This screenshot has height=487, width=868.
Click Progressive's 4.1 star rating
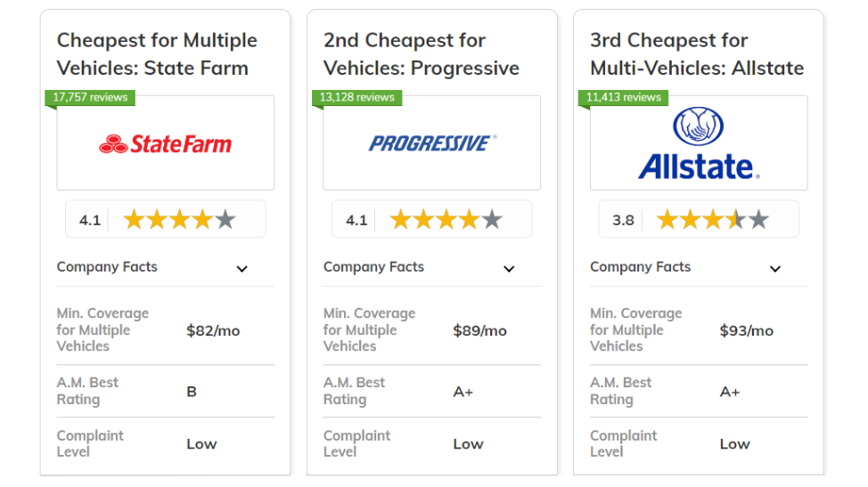point(432,219)
